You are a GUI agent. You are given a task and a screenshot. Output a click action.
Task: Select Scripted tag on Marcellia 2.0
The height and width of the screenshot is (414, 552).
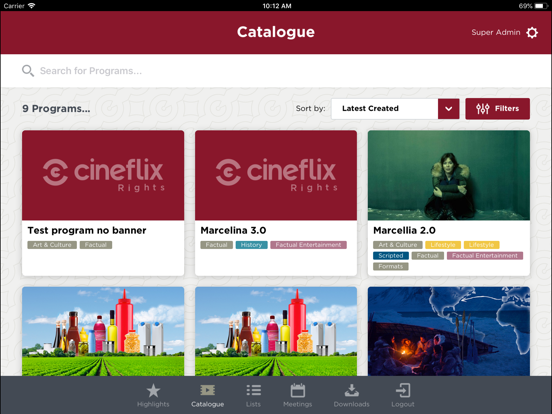[x=391, y=256]
